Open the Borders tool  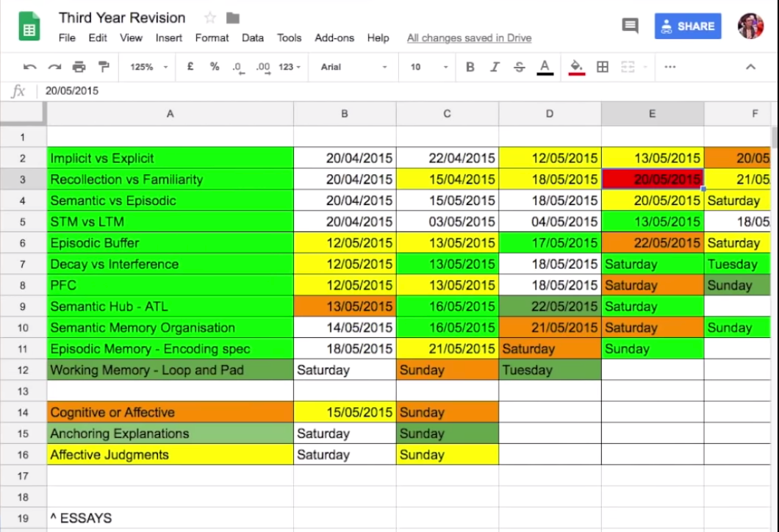coord(602,67)
